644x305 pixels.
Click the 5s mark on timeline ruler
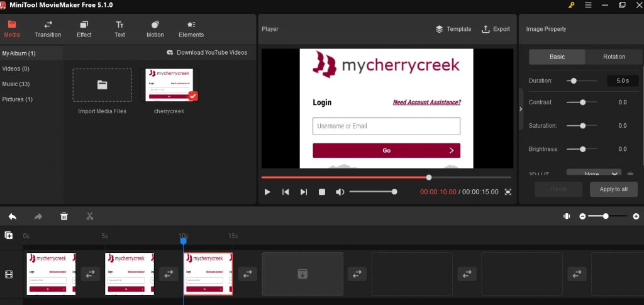(105, 236)
